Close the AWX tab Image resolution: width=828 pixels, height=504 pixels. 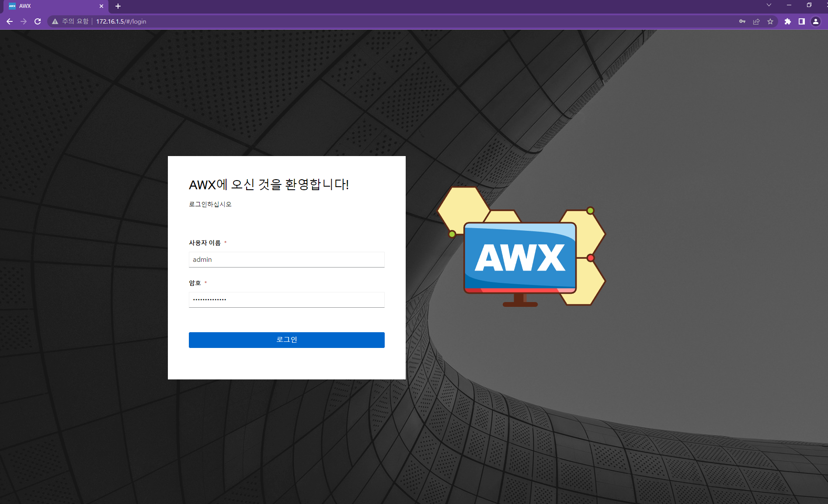[101, 6]
